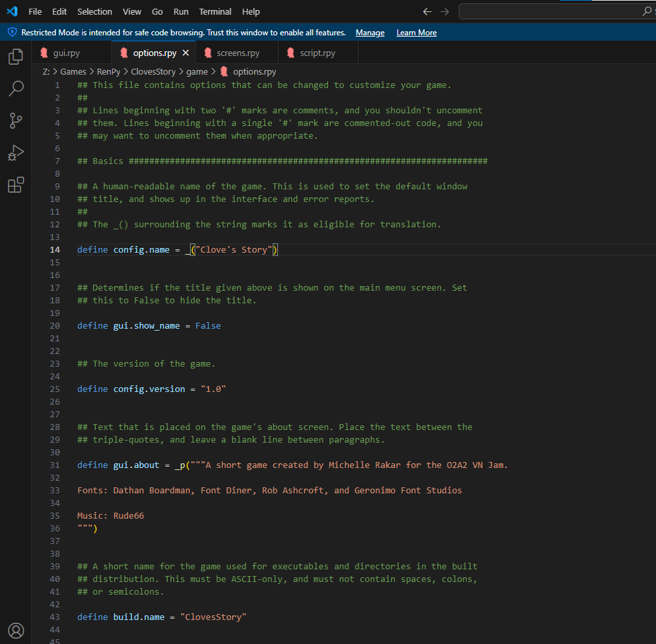Open the Selection menu

95,12
